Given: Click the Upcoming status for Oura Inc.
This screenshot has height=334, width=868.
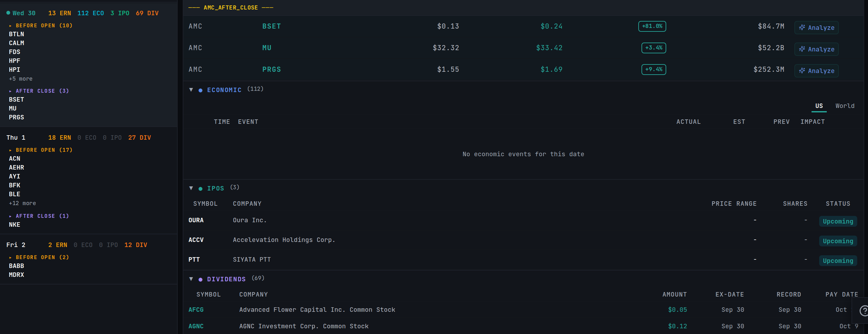Looking at the screenshot, I should pyautogui.click(x=838, y=222).
